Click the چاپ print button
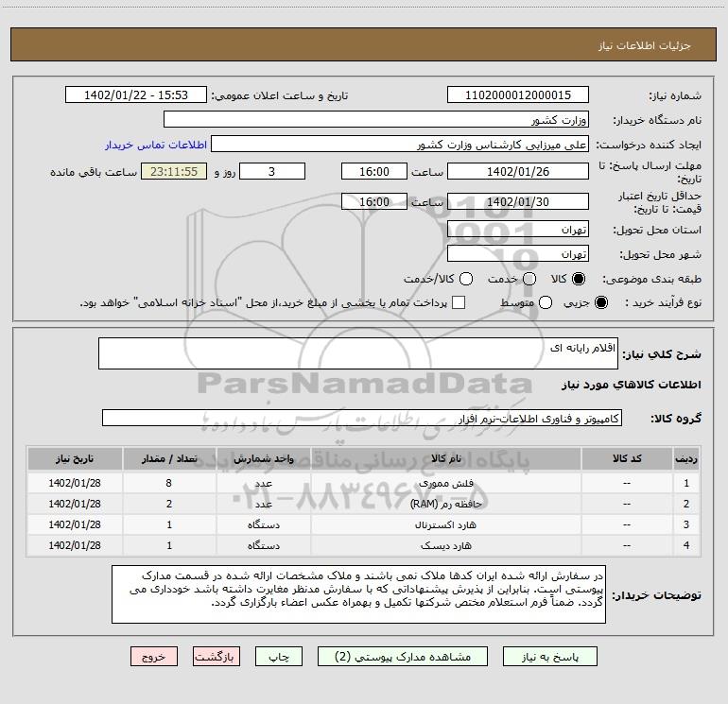Viewport: 728px width, 704px height. click(279, 657)
